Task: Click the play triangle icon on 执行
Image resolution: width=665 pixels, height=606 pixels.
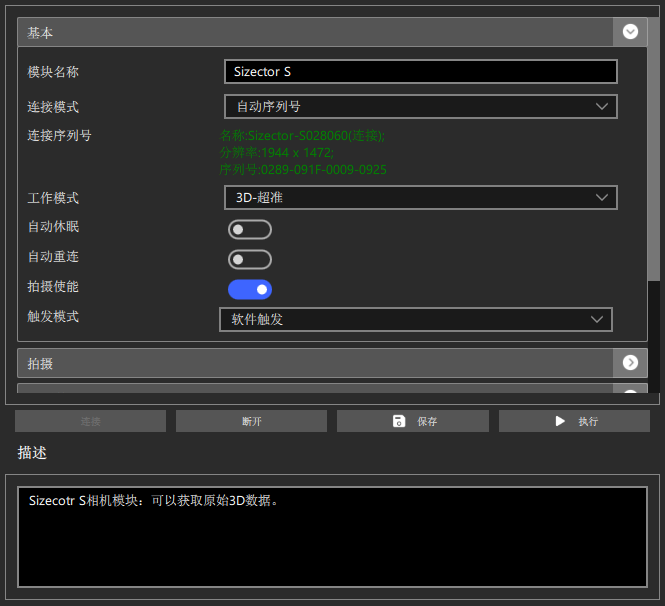Action: [x=560, y=421]
